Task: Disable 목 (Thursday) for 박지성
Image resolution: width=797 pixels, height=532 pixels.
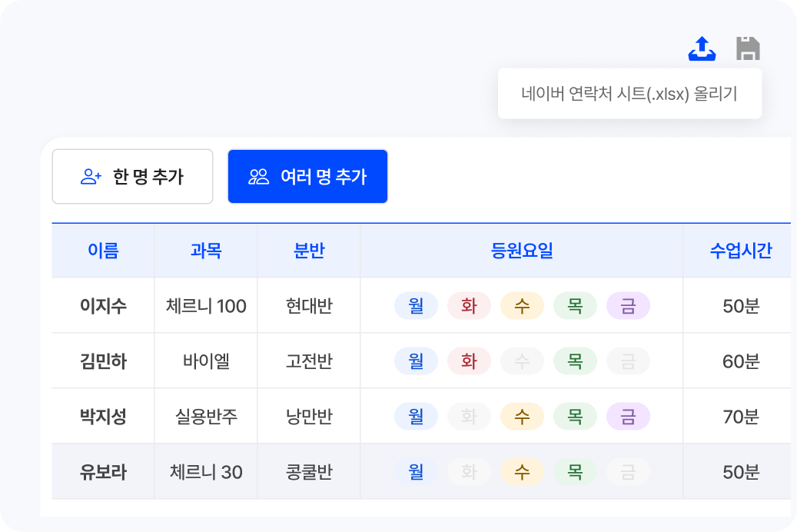Action: point(575,415)
